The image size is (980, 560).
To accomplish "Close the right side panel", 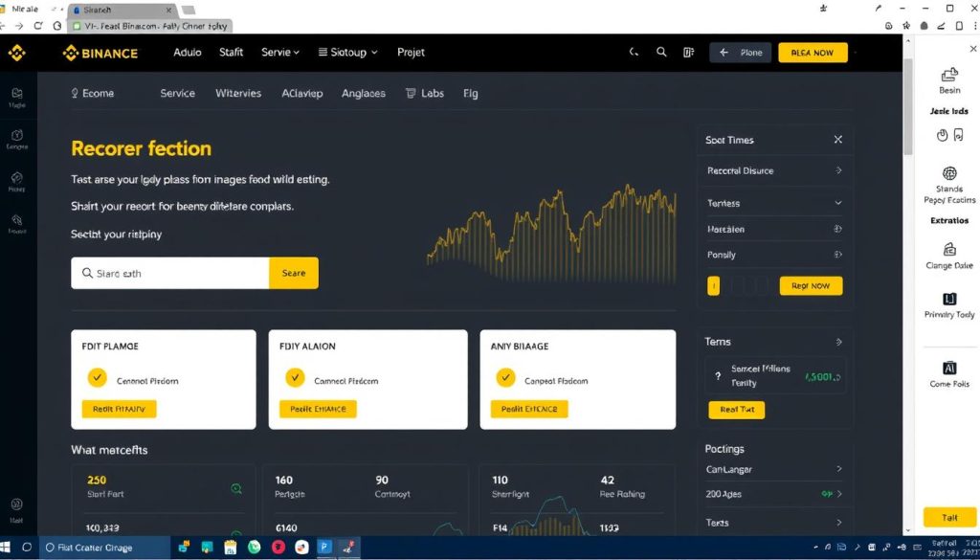I will click(x=972, y=48).
